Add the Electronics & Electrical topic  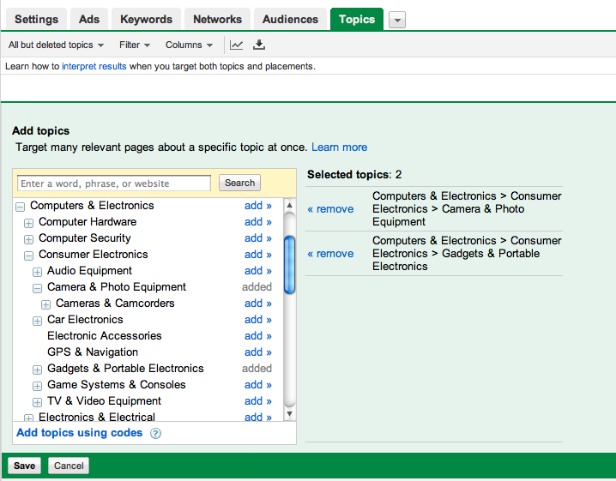pyautogui.click(x=258, y=417)
